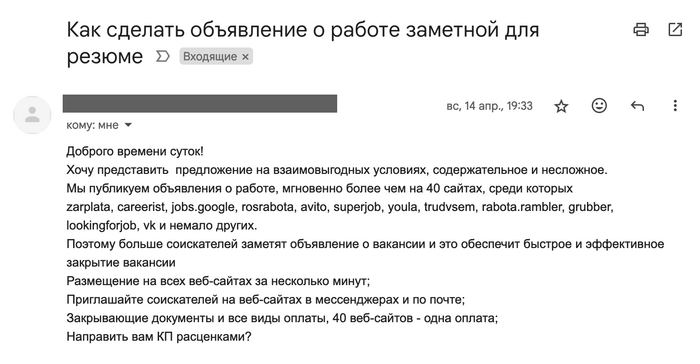Mark the conversation with the importance marker
This screenshot has width=700, height=364.
(163, 56)
